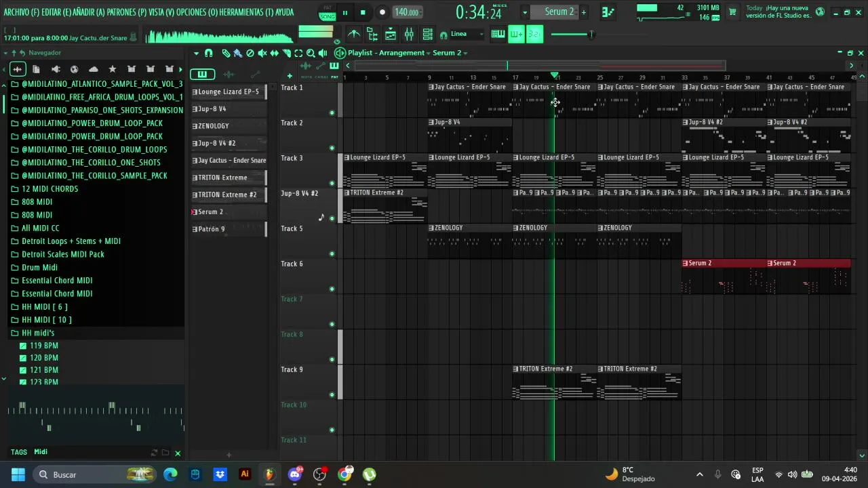
Task: Click the globe news icon in top right
Action: click(x=820, y=12)
